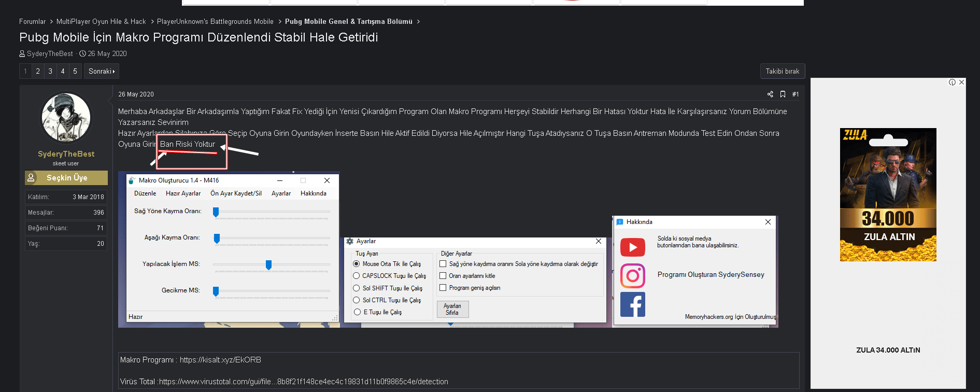
Task: Open Pubg Mobile Genel & Tartışma Bölümü breadcrumb
Action: [x=349, y=21]
